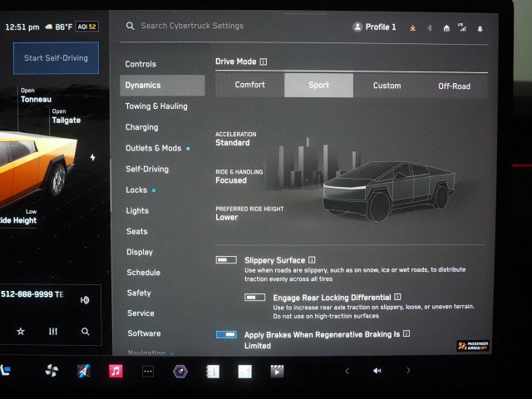The width and height of the screenshot is (532, 399).
Task: Lower volume with the left chevron
Action: pyautogui.click(x=347, y=371)
